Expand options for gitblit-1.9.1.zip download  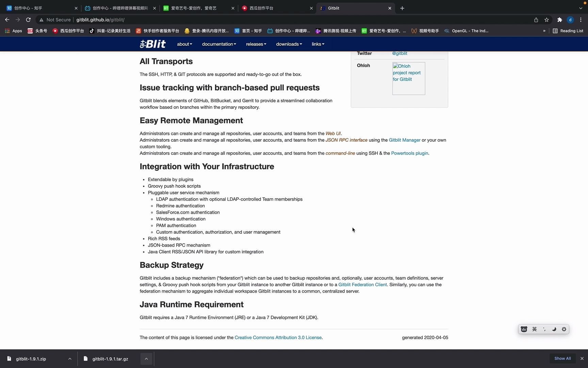pos(70,359)
